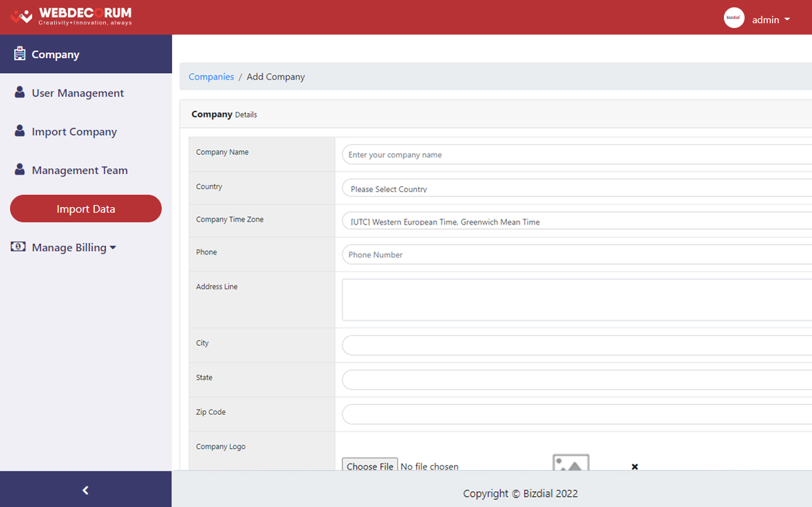Viewport: 812px width, 507px height.
Task: Click the bizdial admin avatar
Action: pos(734,18)
